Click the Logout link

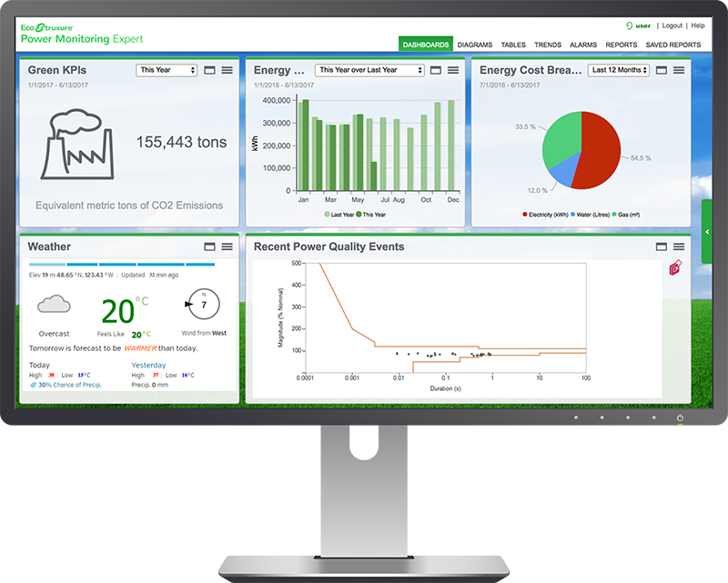(x=672, y=25)
